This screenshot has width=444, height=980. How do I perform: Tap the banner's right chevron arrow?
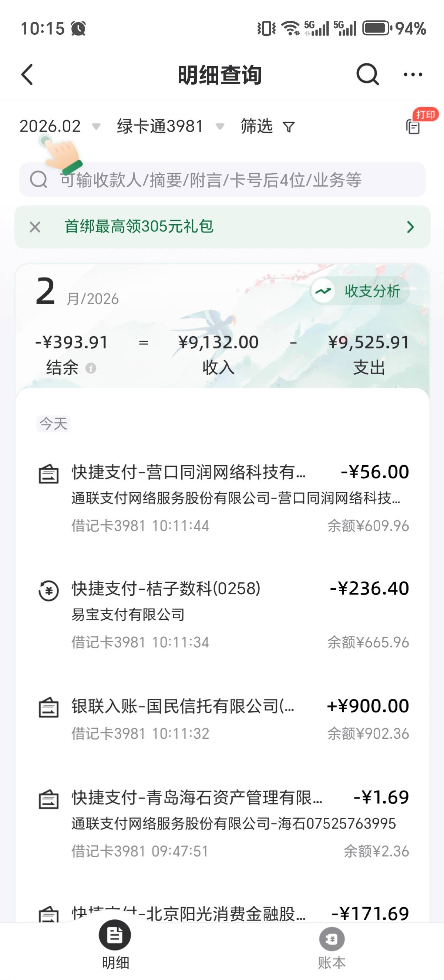point(410,227)
